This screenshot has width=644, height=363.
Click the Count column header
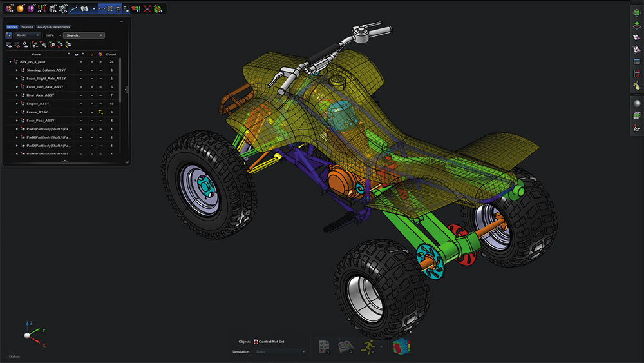point(111,54)
